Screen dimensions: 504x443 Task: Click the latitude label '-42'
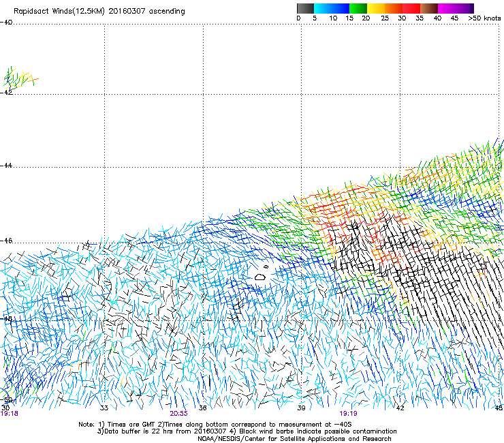(6, 92)
